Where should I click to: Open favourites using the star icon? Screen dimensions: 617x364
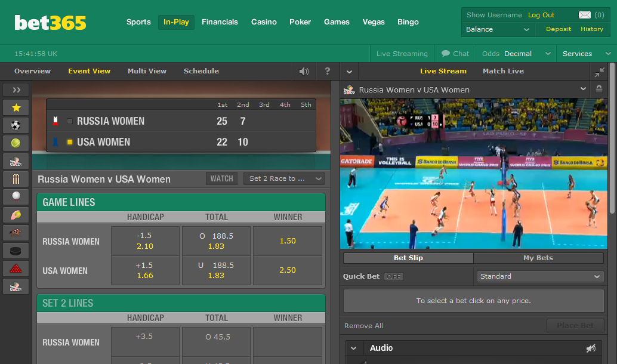pyautogui.click(x=16, y=107)
